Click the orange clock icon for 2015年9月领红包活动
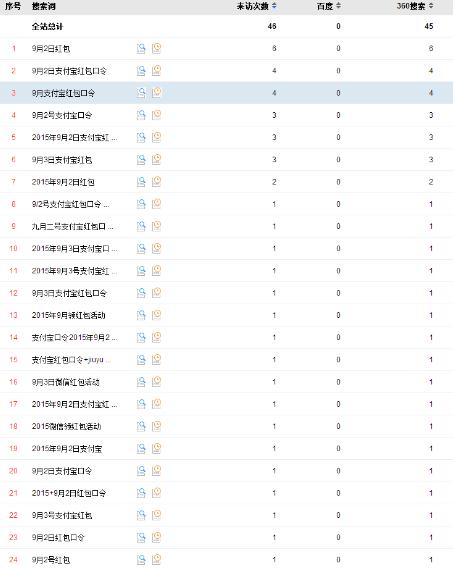The height and width of the screenshot is (569, 453). coord(156,315)
